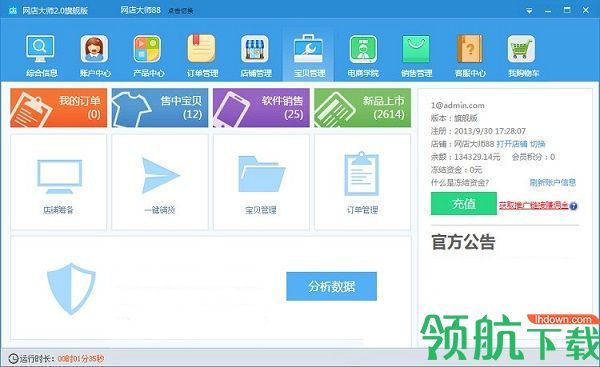Image resolution: width=600 pixels, height=367 pixels.
Task: Open the 账户中心 account center
Action: pos(95,55)
